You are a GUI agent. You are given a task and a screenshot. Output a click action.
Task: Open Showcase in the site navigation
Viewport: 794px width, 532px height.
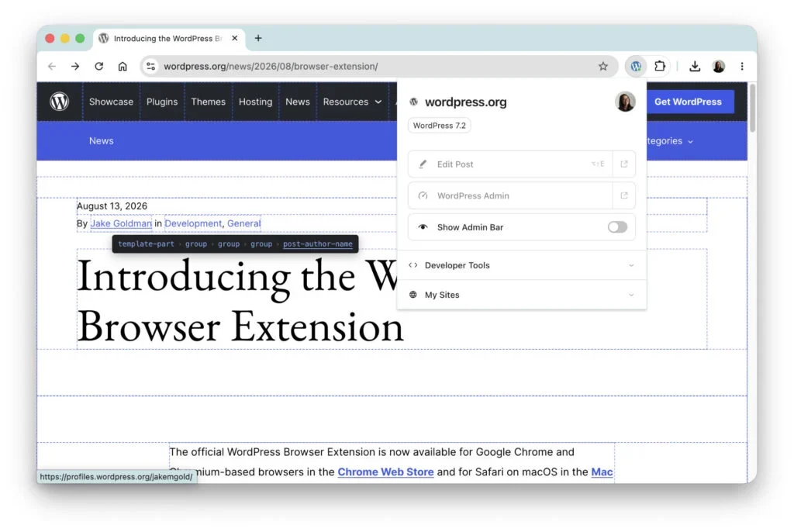tap(111, 102)
